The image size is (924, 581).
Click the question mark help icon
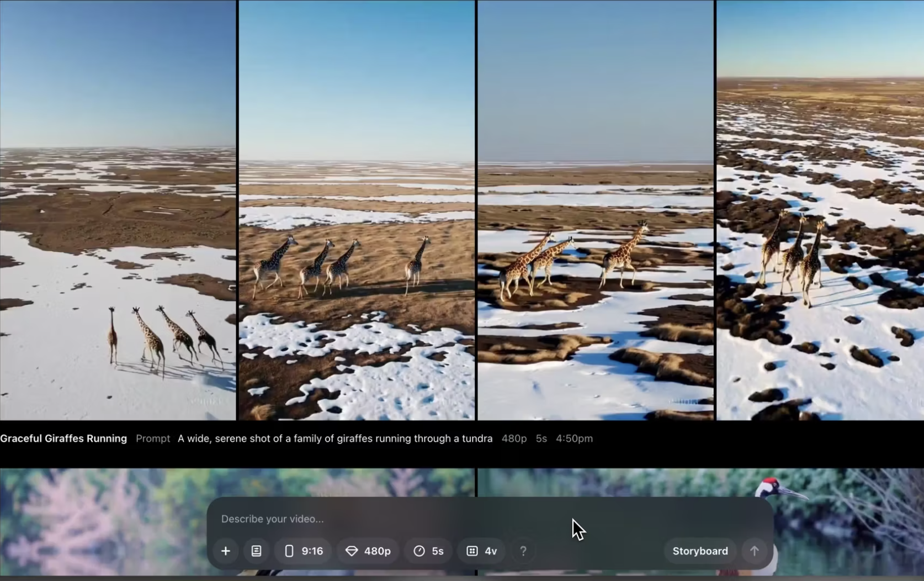pyautogui.click(x=523, y=551)
